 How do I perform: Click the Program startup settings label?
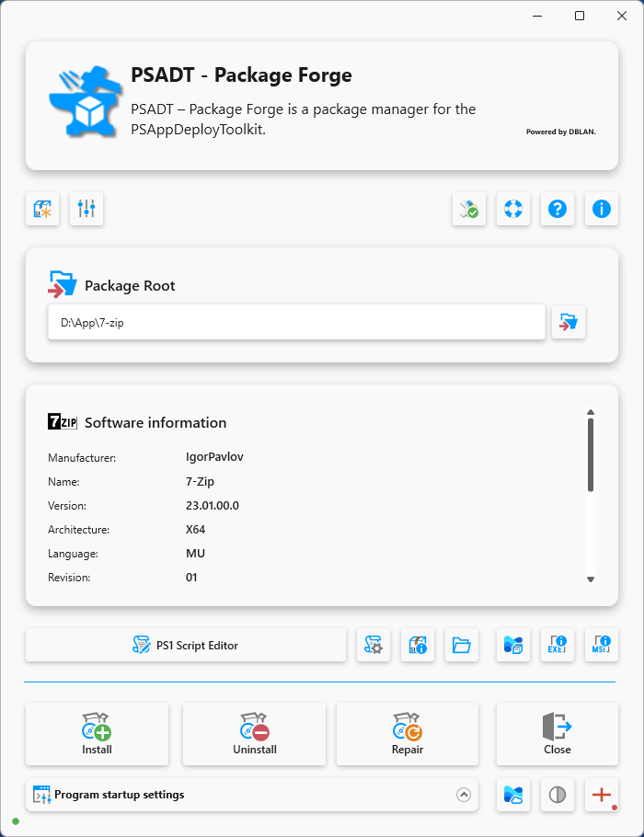[119, 795]
